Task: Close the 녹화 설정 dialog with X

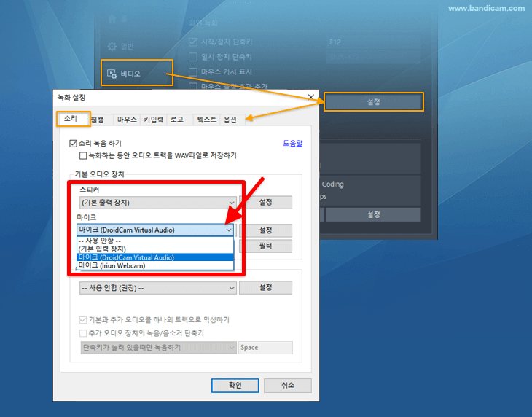Action: pos(311,97)
